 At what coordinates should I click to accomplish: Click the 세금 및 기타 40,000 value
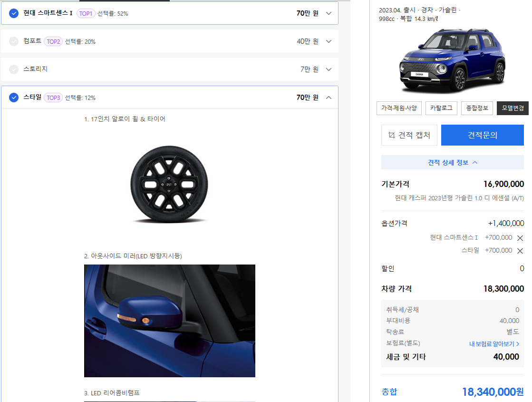[506, 356]
